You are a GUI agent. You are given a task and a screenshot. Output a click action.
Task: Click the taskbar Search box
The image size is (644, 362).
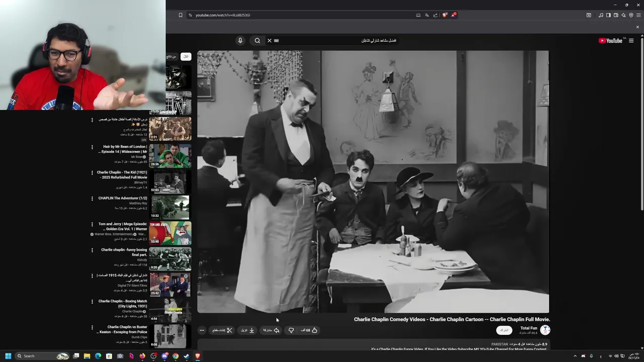(x=42, y=356)
